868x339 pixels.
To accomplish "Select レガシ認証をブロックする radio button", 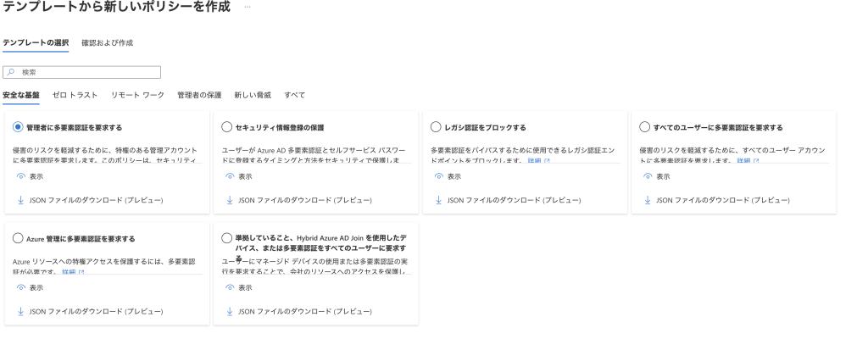I will click(436, 127).
